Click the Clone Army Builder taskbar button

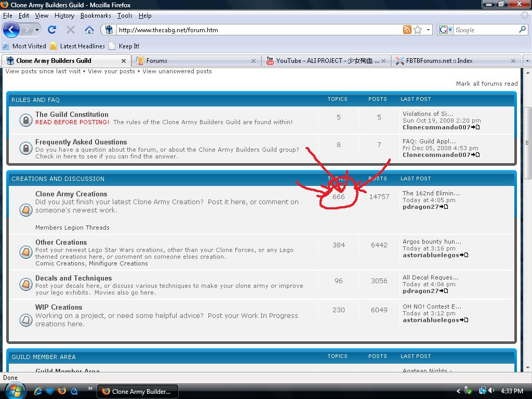(137, 392)
